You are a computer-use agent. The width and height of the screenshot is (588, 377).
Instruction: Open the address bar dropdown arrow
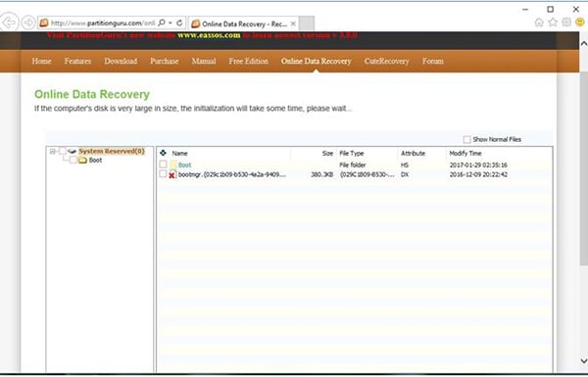171,24
